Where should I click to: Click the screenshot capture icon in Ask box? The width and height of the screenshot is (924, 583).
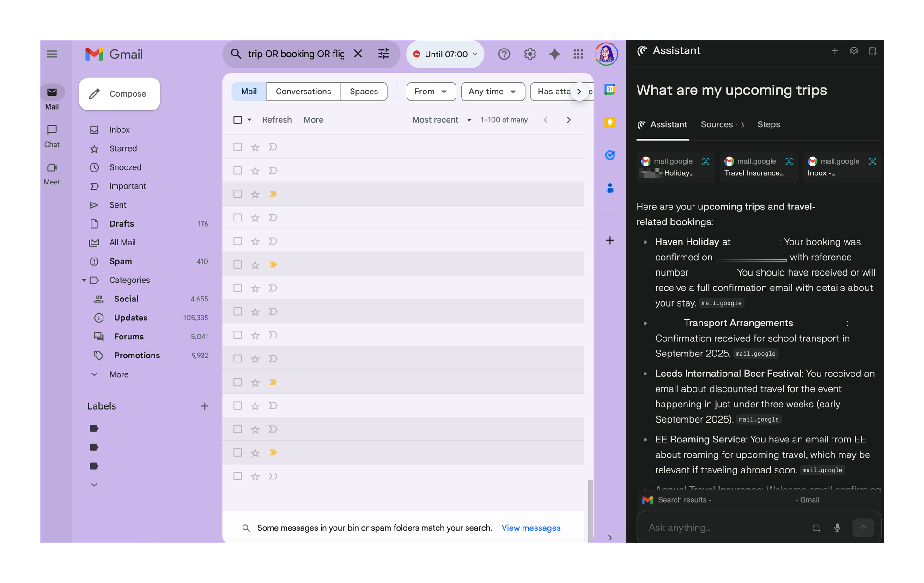[816, 528]
